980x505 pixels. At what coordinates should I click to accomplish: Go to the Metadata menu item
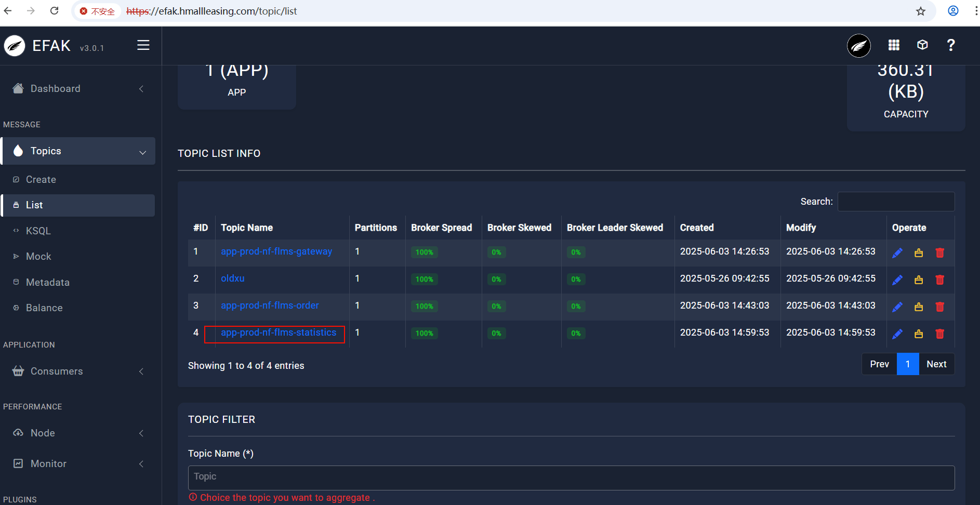pyautogui.click(x=47, y=282)
